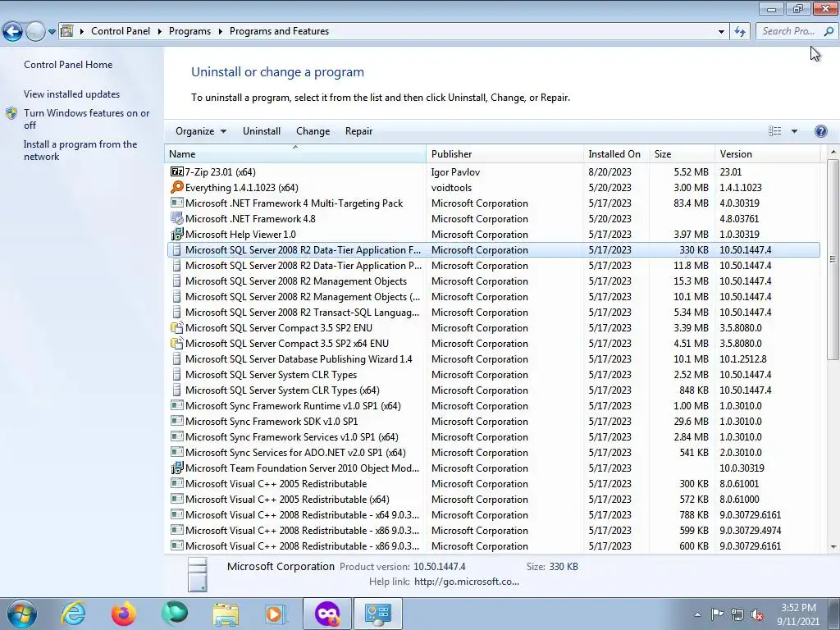Viewport: 840px width, 630px height.
Task: Select Microsoft Sync Framework Services v1.0 SP1 (x64)
Action: click(x=493, y=436)
